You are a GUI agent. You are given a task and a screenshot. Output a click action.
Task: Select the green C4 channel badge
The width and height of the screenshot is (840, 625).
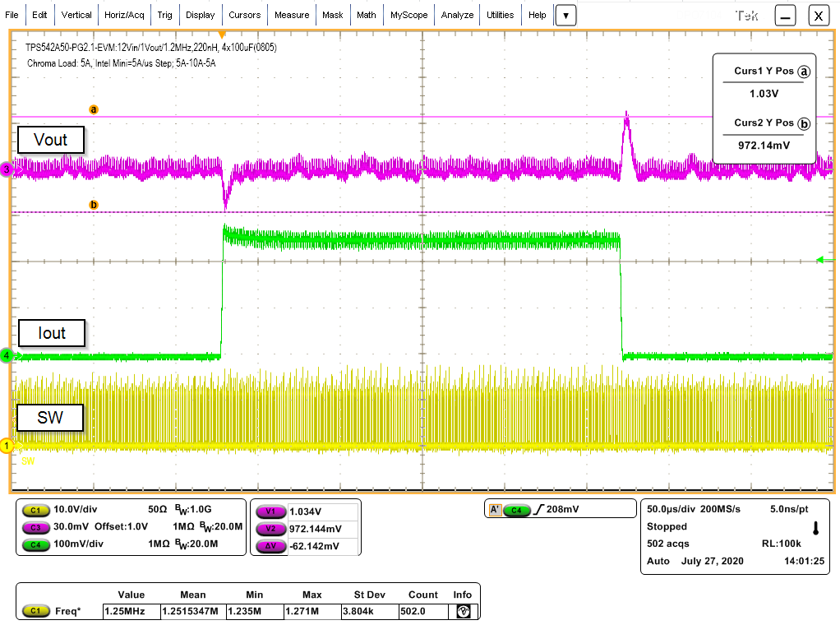click(35, 545)
